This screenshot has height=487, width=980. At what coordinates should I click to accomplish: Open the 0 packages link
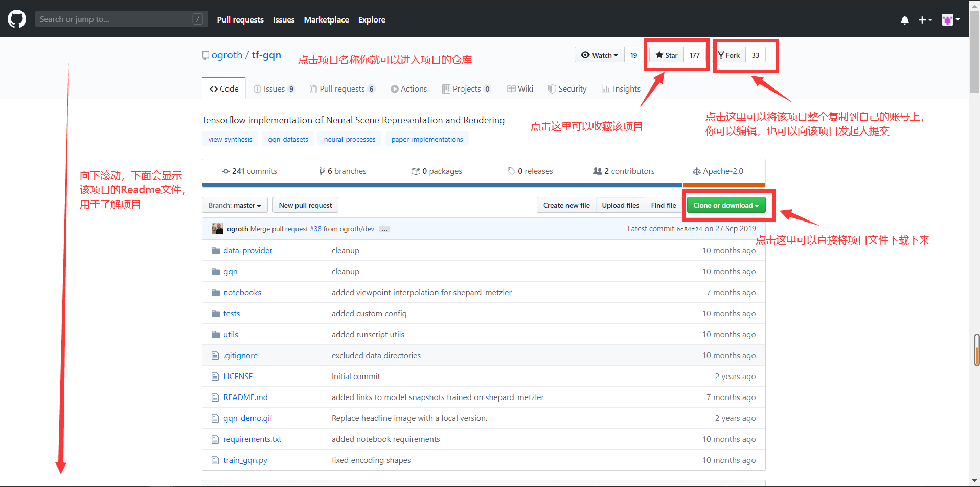pos(437,171)
